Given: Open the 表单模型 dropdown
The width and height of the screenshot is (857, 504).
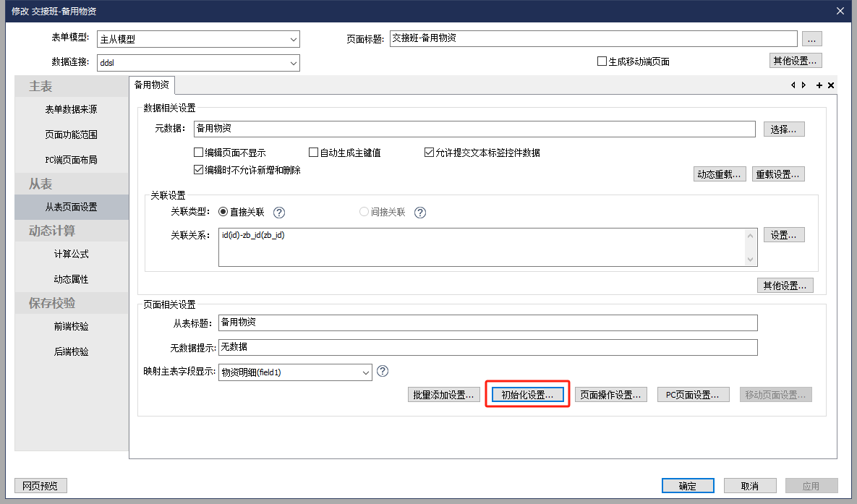Looking at the screenshot, I should 293,40.
